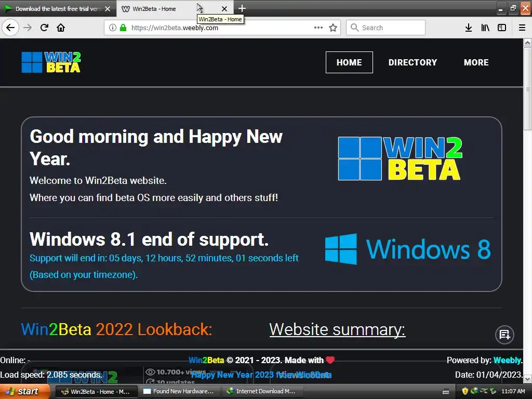Click the scrollbar up arrow
This screenshot has width=532, height=399.
(x=527, y=43)
